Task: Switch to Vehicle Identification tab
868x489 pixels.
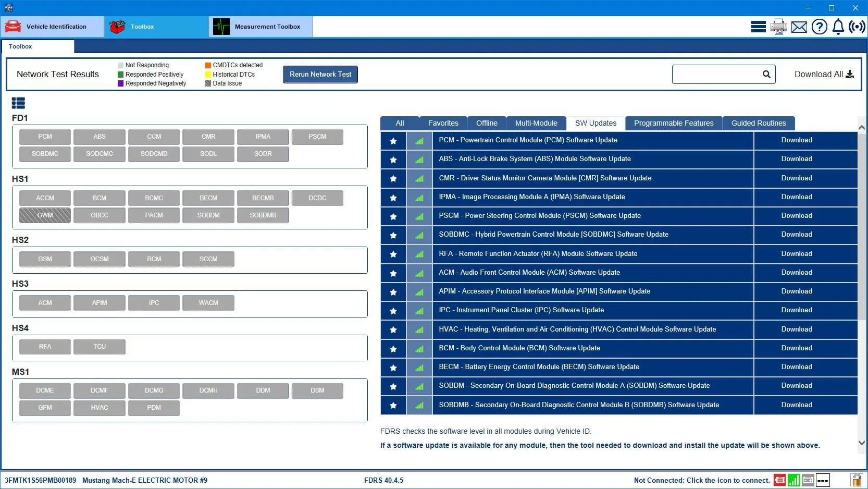Action: point(53,27)
